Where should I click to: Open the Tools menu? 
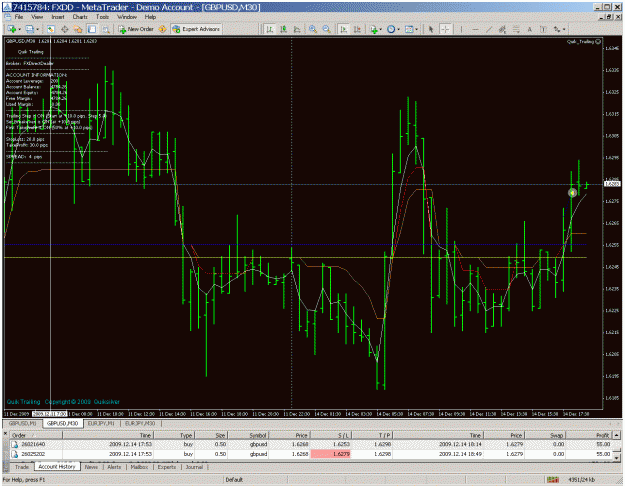pos(102,17)
